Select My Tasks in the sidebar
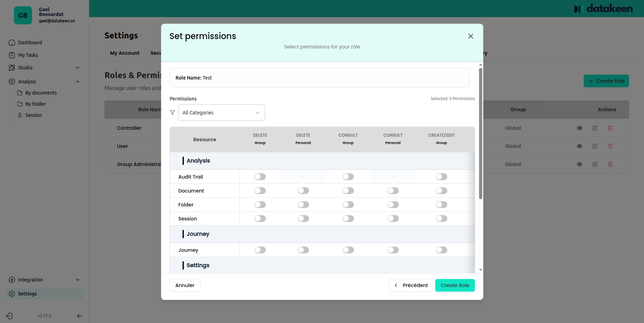The width and height of the screenshot is (644, 323). pos(12,55)
